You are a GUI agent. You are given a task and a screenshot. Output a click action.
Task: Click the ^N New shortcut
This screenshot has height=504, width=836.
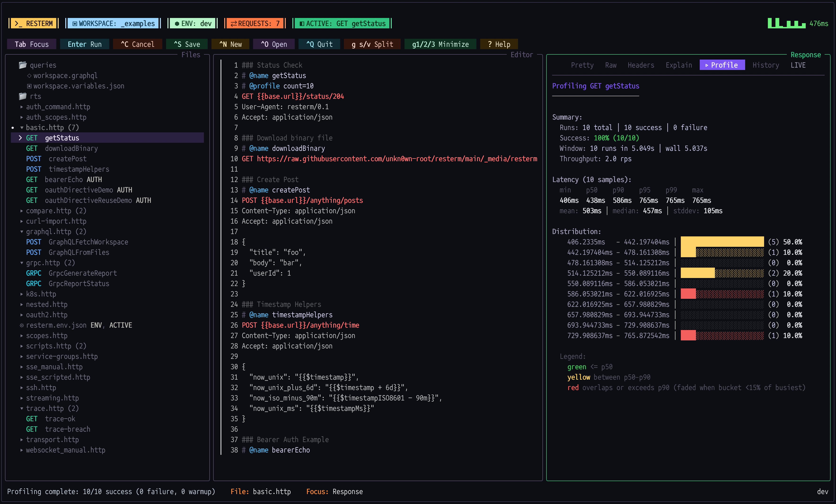pos(230,44)
